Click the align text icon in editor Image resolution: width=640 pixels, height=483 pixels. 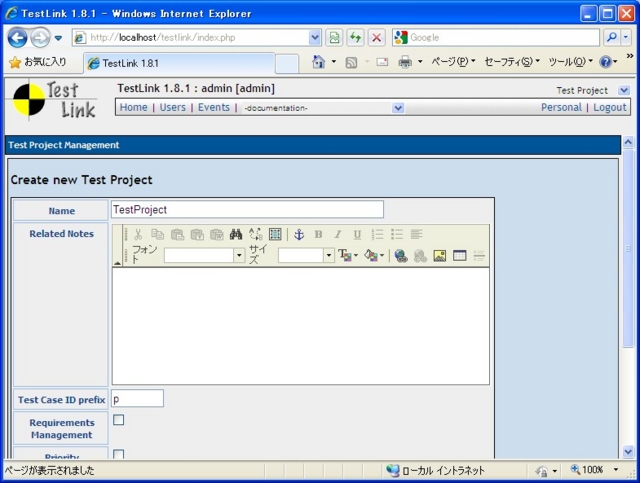(x=416, y=234)
